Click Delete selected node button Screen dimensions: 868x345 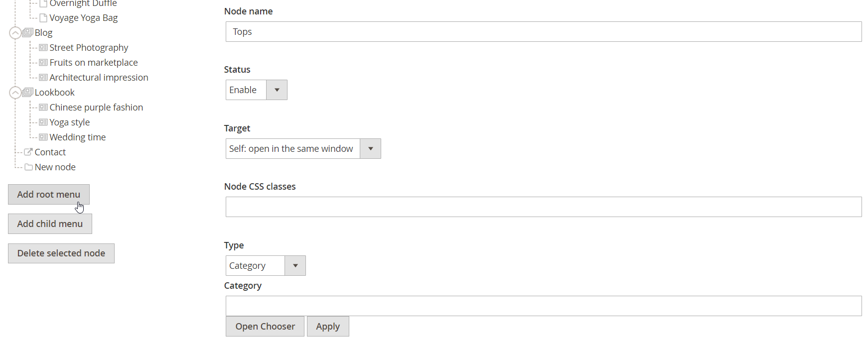[61, 253]
